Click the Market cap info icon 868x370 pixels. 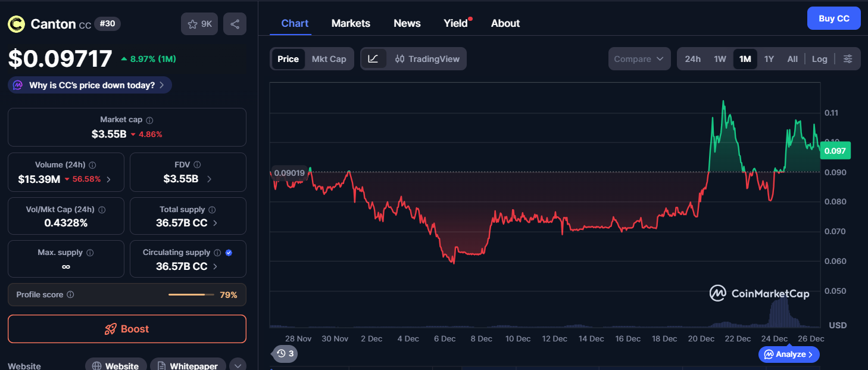tap(149, 120)
